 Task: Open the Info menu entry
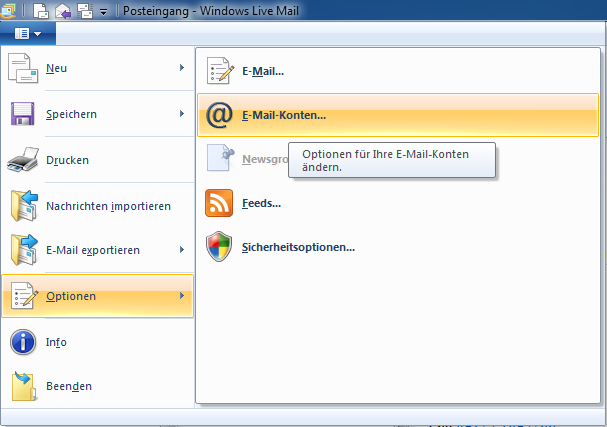coord(98,342)
